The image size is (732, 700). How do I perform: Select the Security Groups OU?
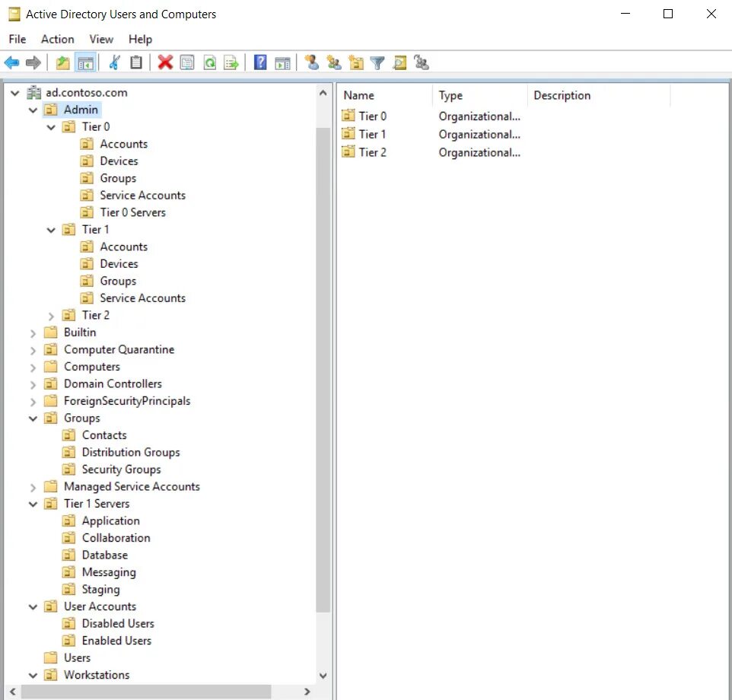point(122,469)
